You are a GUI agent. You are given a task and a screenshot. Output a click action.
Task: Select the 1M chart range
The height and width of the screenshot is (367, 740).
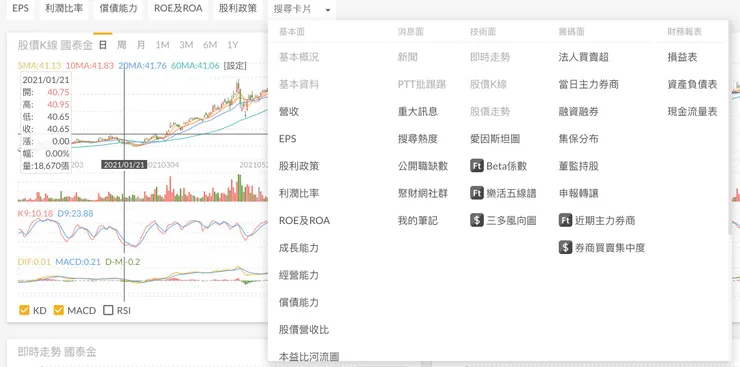coord(162,45)
